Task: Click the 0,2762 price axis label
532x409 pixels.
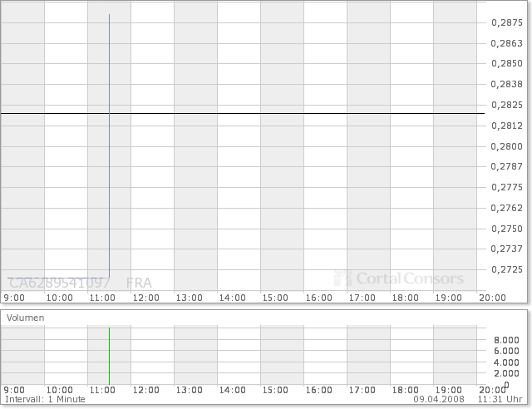Action: tap(507, 208)
